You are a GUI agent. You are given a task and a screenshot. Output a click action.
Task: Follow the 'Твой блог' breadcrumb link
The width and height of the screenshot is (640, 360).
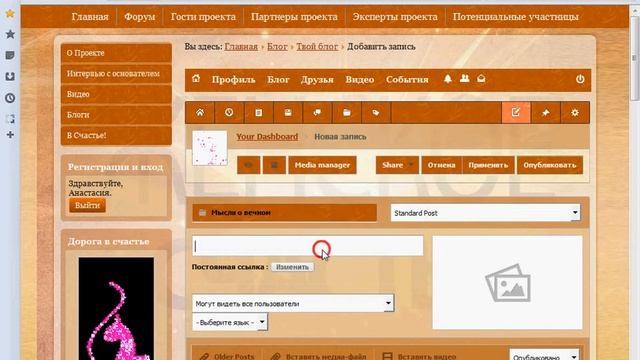tap(317, 47)
